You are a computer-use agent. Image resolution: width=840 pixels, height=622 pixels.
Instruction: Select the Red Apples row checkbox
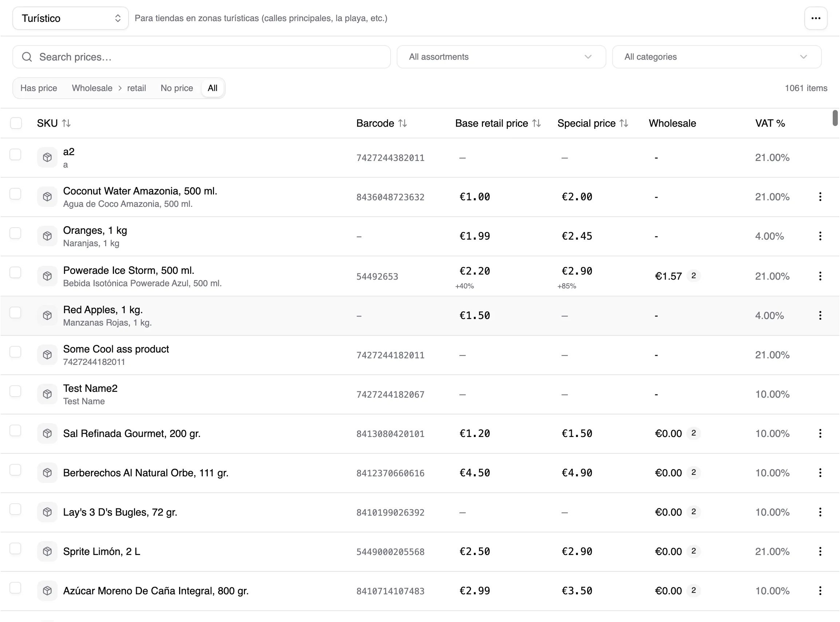pyautogui.click(x=15, y=312)
